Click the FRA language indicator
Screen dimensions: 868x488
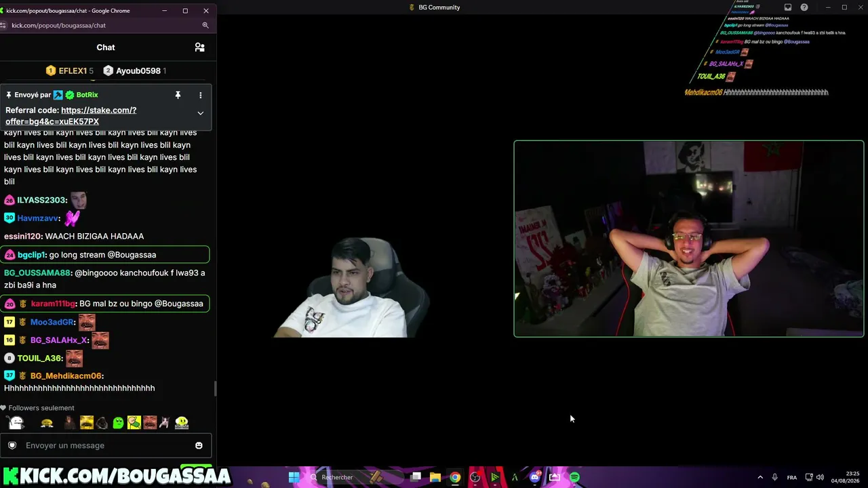(792, 477)
